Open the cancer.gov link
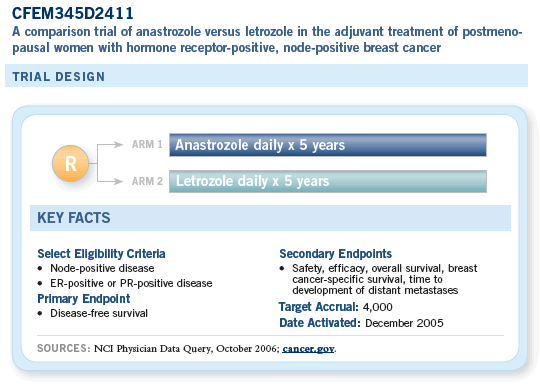 coord(308,349)
